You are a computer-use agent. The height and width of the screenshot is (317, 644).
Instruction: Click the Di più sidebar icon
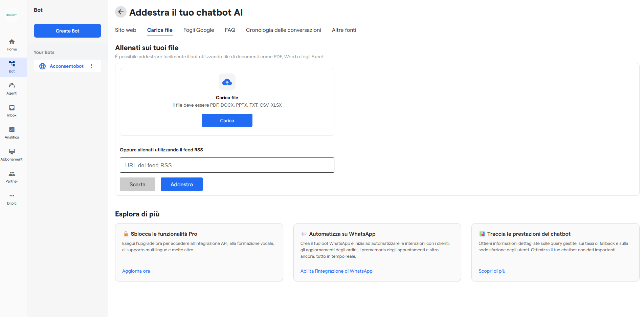pos(12,198)
